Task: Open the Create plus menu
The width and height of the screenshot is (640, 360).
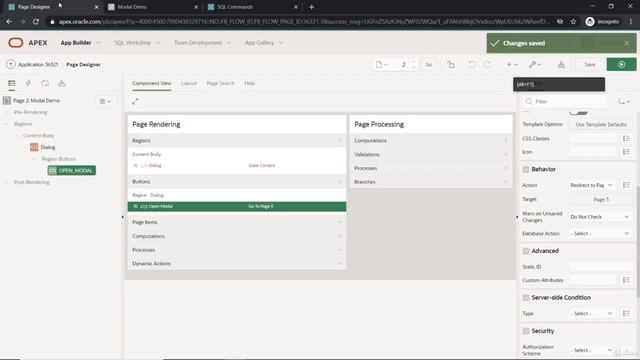Action: tap(512, 64)
